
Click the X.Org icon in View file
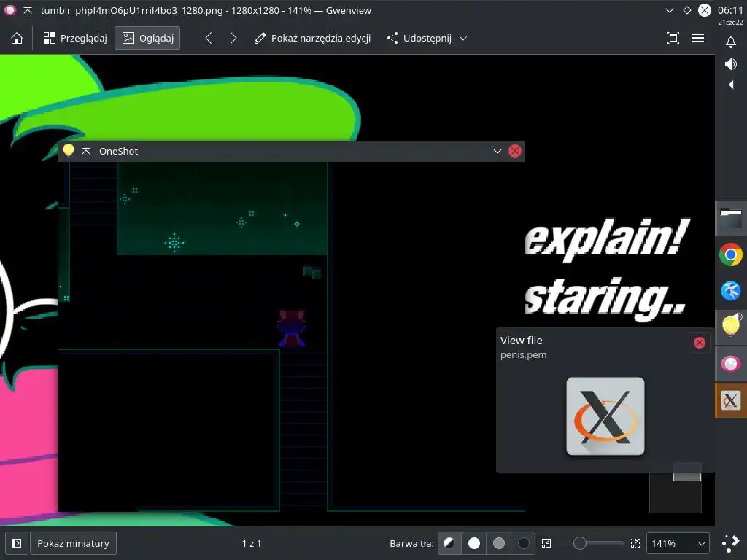pyautogui.click(x=605, y=416)
